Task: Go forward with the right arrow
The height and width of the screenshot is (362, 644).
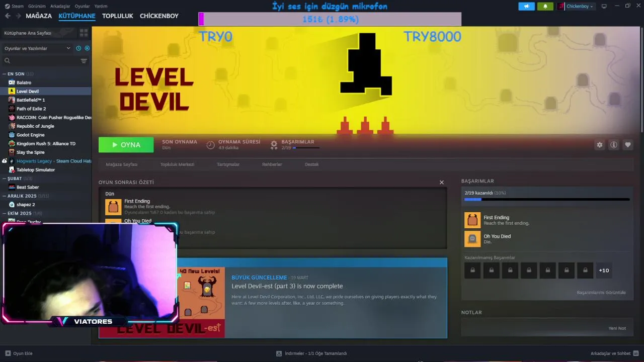Action: click(x=18, y=16)
